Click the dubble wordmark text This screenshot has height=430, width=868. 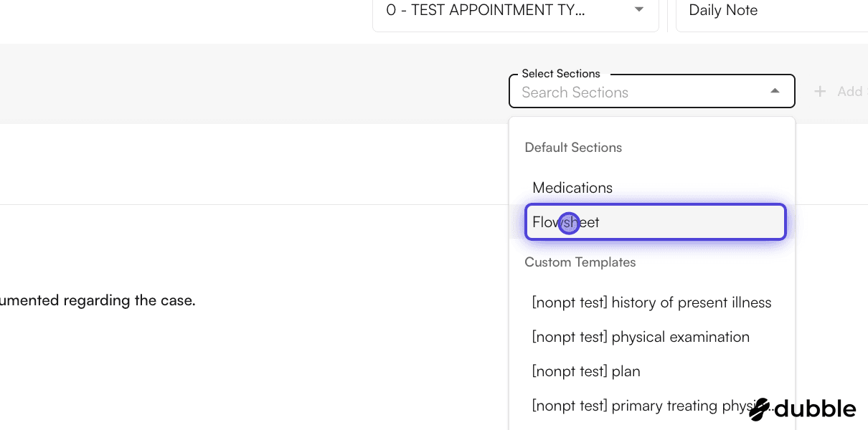pos(814,409)
